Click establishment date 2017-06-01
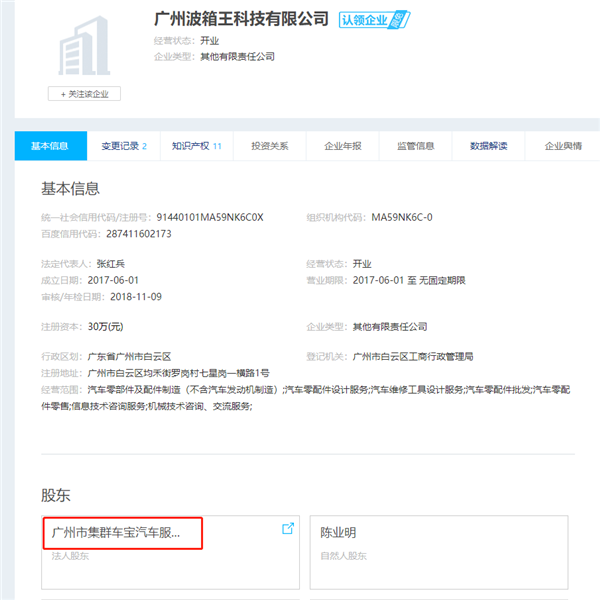600x600 pixels. click(x=113, y=280)
